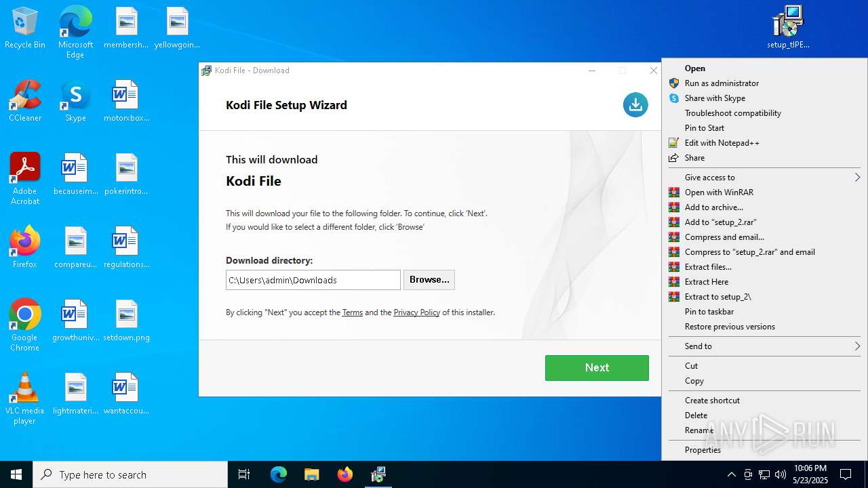Select Extract Here option
This screenshot has height=488, width=868.
[764, 282]
